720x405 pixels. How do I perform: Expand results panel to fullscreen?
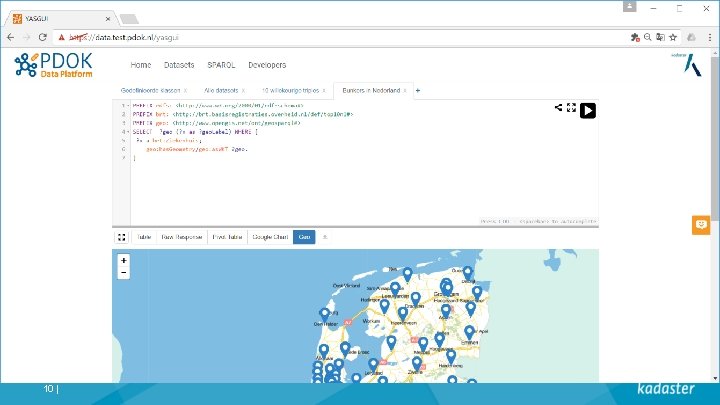[x=122, y=237]
